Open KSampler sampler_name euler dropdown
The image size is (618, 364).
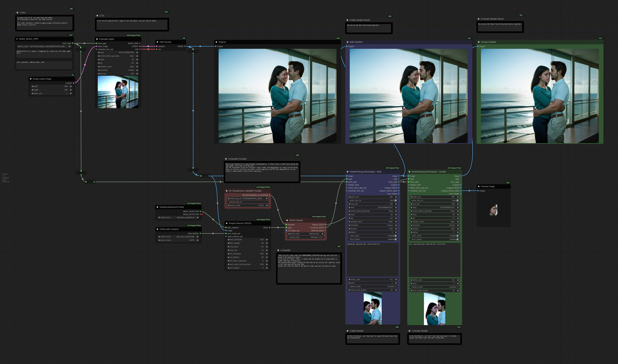(118, 66)
